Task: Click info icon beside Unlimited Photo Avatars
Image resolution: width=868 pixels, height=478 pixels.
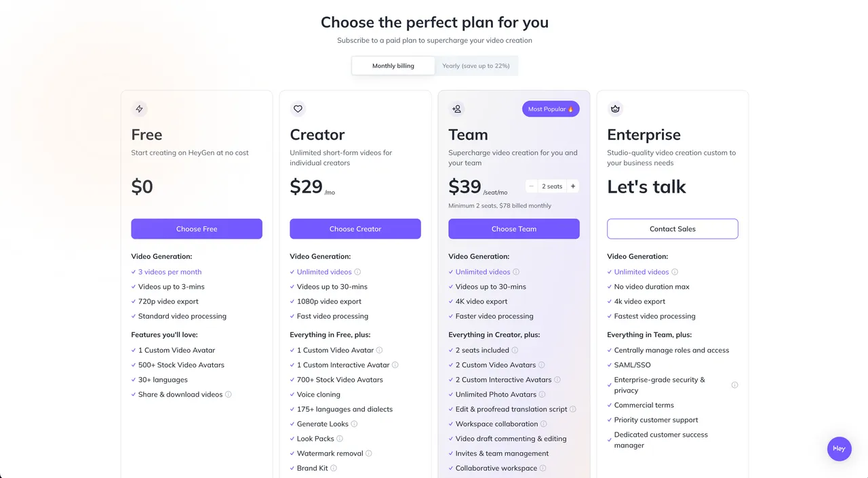Action: [542, 395]
